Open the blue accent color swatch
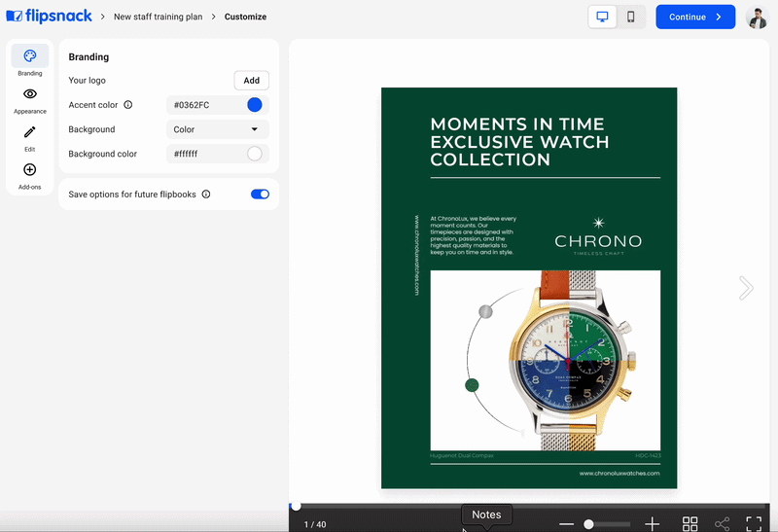 (255, 105)
